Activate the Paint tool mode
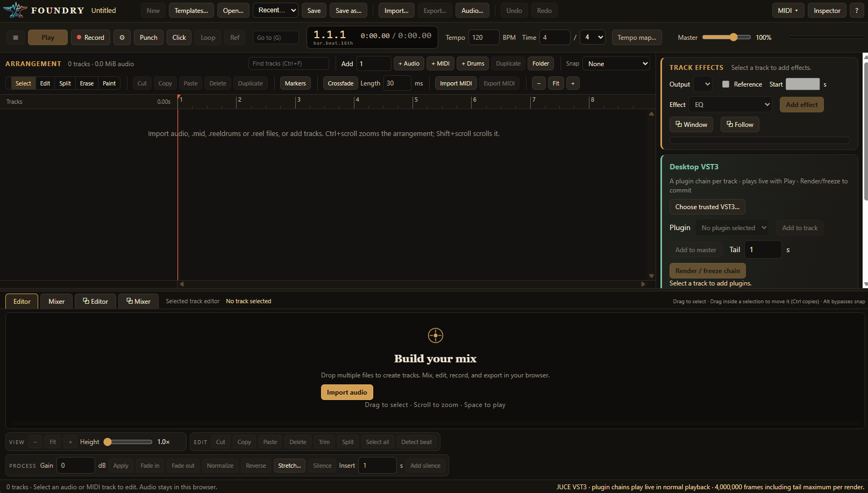This screenshot has width=868, height=493. (x=109, y=83)
